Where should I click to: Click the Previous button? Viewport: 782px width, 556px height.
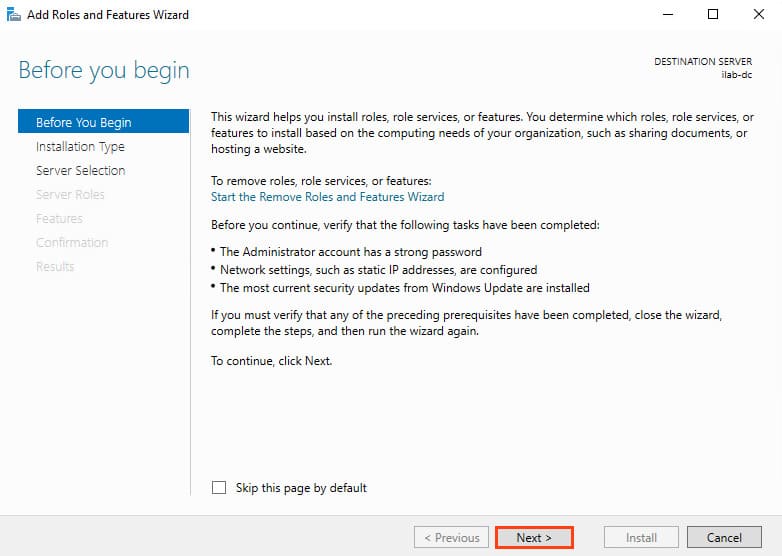point(451,537)
